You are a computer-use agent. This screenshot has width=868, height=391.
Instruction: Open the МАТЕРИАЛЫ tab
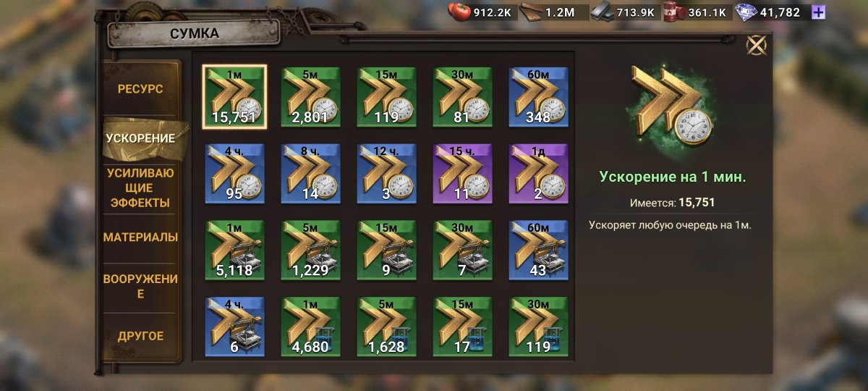click(x=140, y=237)
